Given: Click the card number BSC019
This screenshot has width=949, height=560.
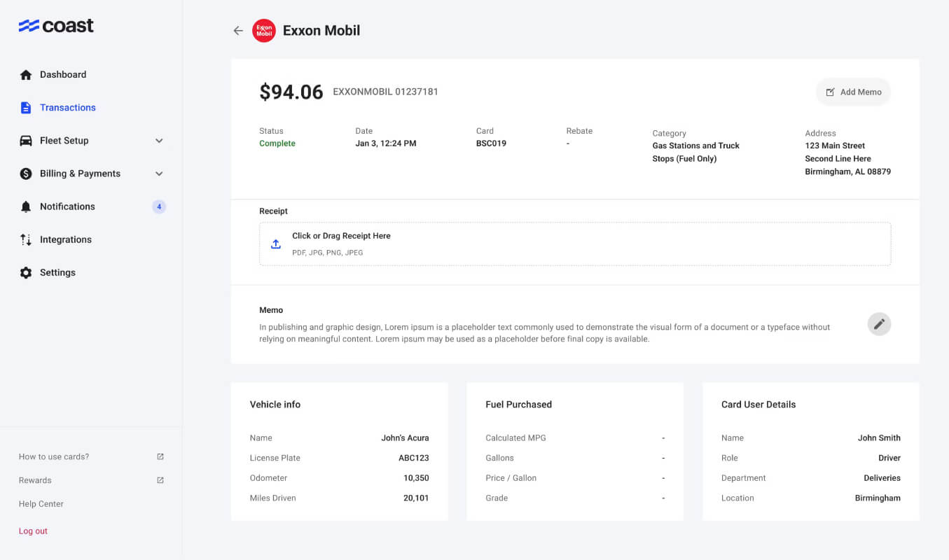Looking at the screenshot, I should [491, 143].
